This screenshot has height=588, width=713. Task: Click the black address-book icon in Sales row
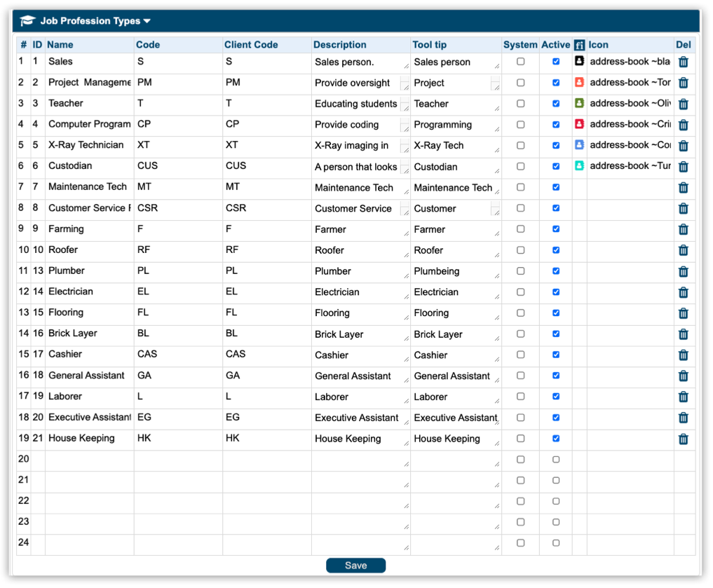pyautogui.click(x=579, y=62)
